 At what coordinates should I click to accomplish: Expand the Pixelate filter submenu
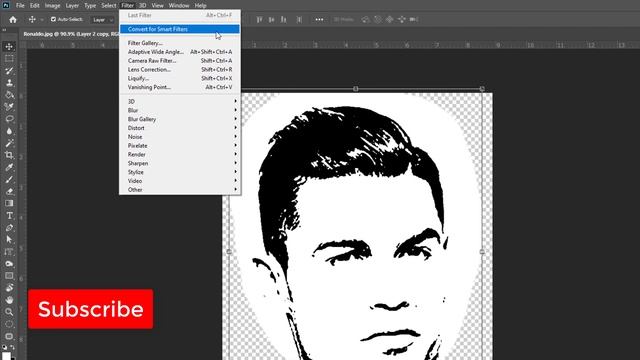tap(180, 146)
